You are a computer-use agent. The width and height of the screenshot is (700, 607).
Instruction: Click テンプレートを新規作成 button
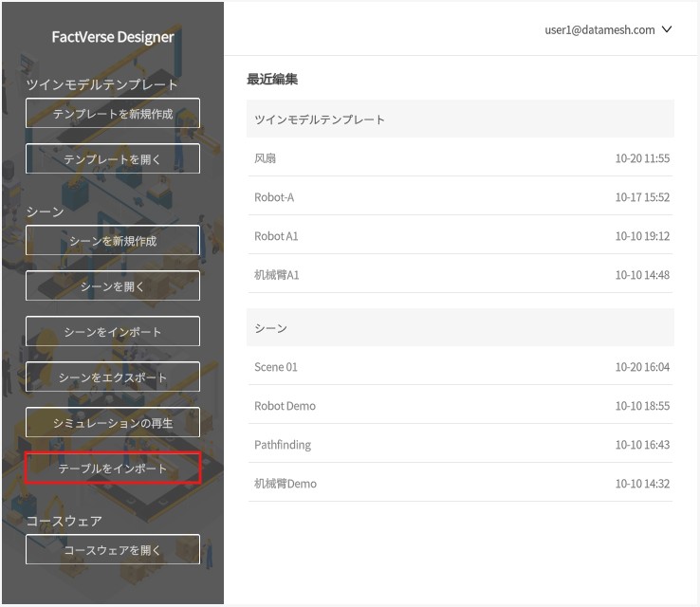(112, 114)
